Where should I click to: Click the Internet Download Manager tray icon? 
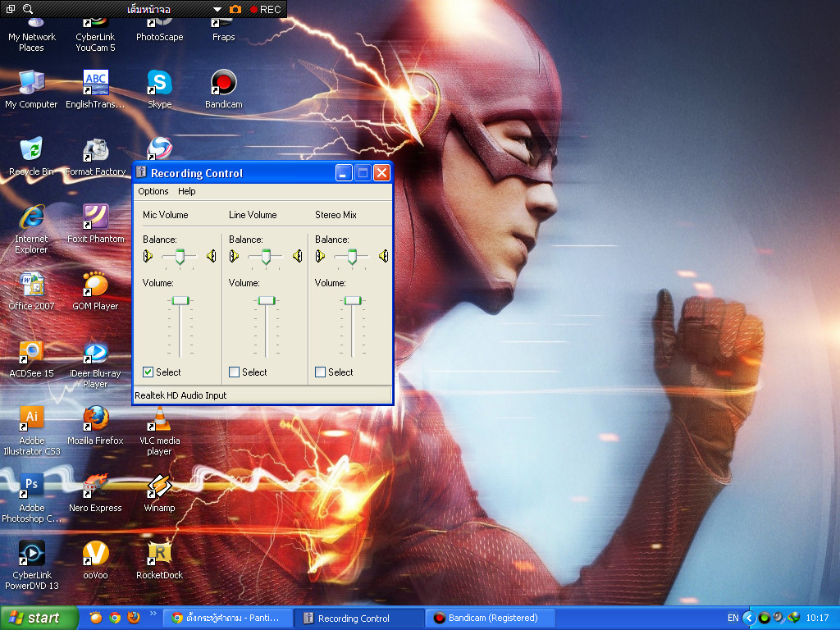[794, 618]
